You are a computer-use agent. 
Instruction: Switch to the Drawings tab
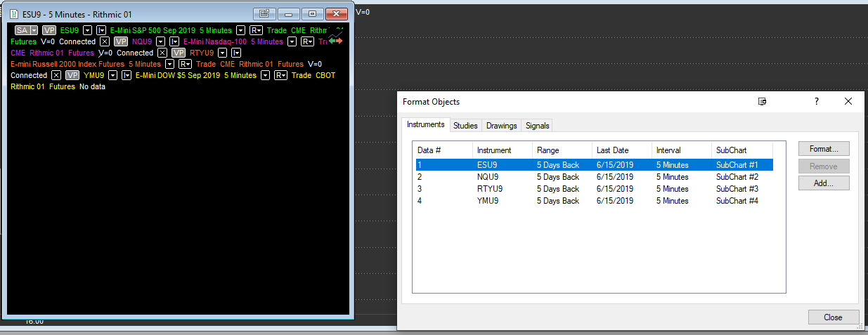tap(502, 126)
